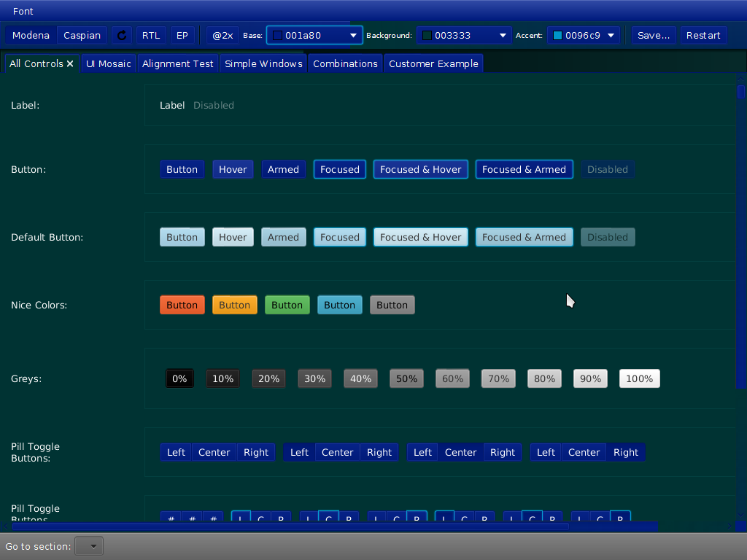Image resolution: width=747 pixels, height=560 pixels.
Task: Open the Customer Example tab
Action: pos(433,64)
